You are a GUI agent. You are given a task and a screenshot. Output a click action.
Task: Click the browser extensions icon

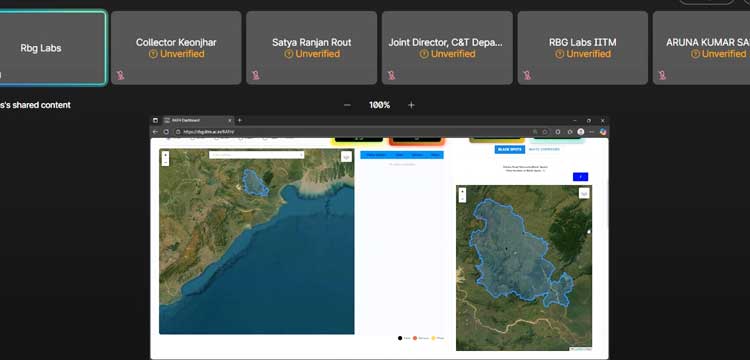point(558,131)
